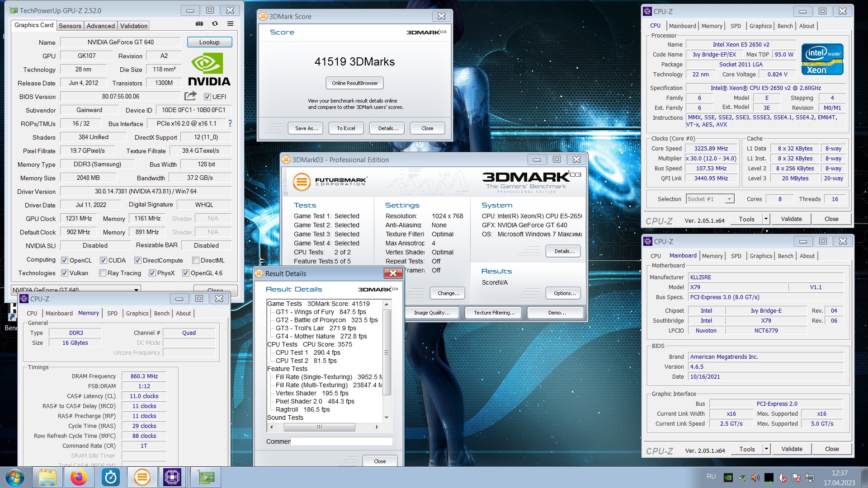Open the GPU-Z hamburger menu

(x=230, y=24)
